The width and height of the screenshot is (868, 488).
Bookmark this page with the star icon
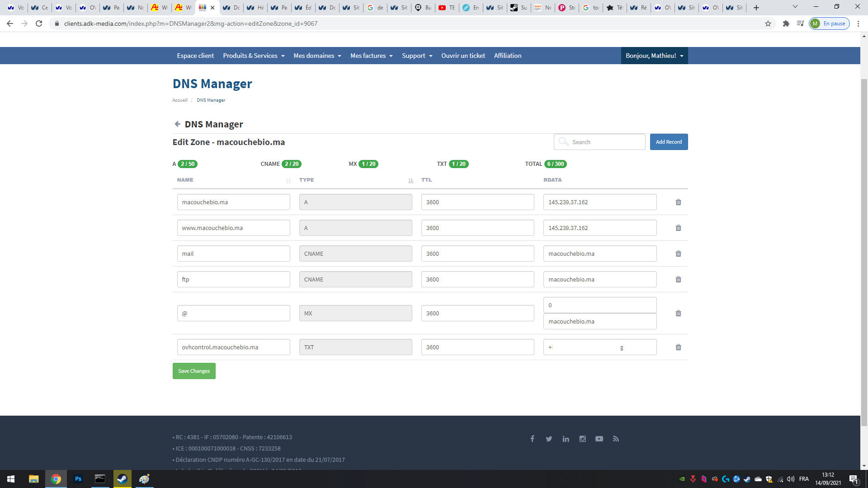pyautogui.click(x=768, y=23)
